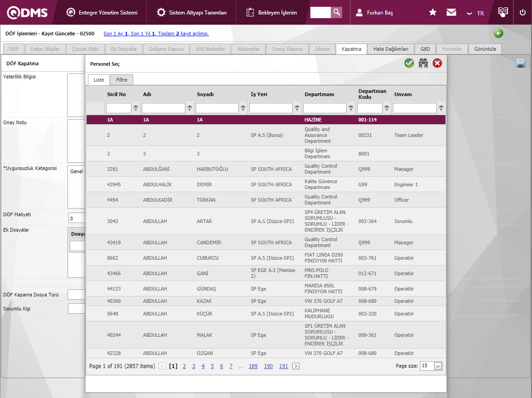Open the filter menu for Sicil No column

pyautogui.click(x=135, y=108)
